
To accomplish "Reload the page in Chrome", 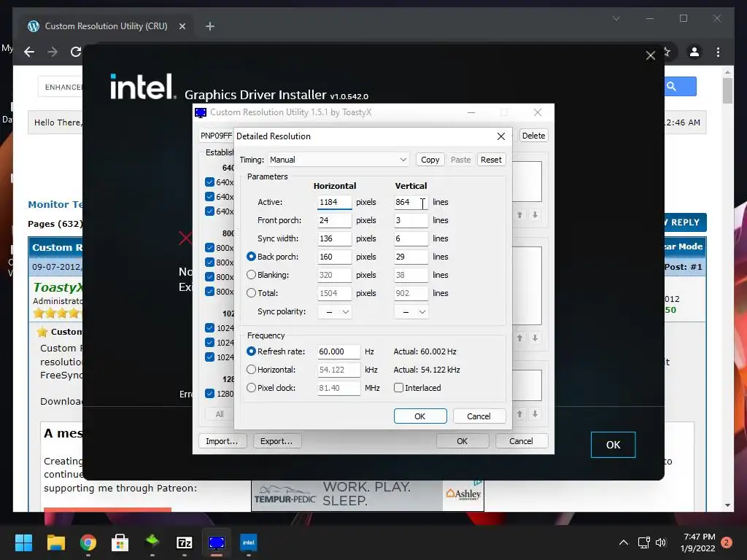I will coord(76,52).
